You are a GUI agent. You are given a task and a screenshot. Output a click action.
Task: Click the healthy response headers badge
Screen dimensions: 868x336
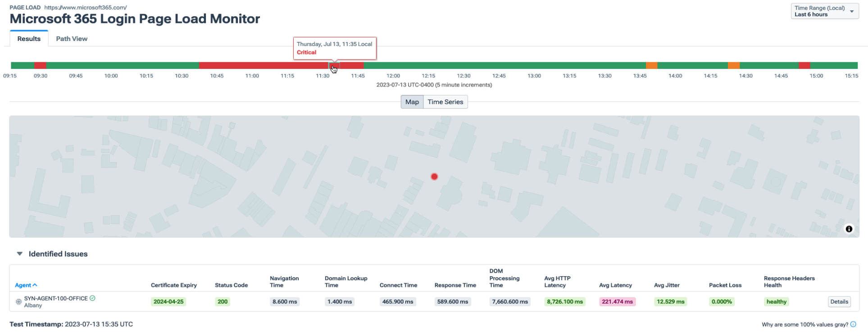pos(777,302)
